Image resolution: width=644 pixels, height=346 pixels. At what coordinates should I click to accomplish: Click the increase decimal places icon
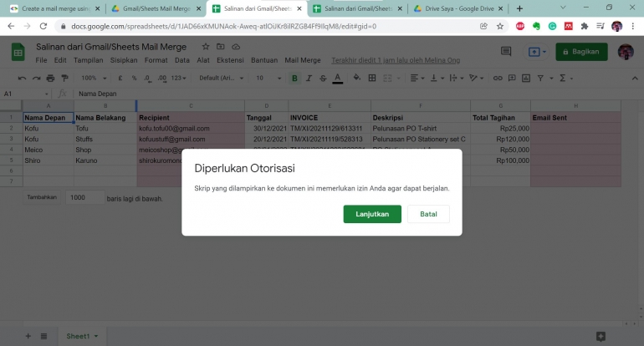point(162,78)
